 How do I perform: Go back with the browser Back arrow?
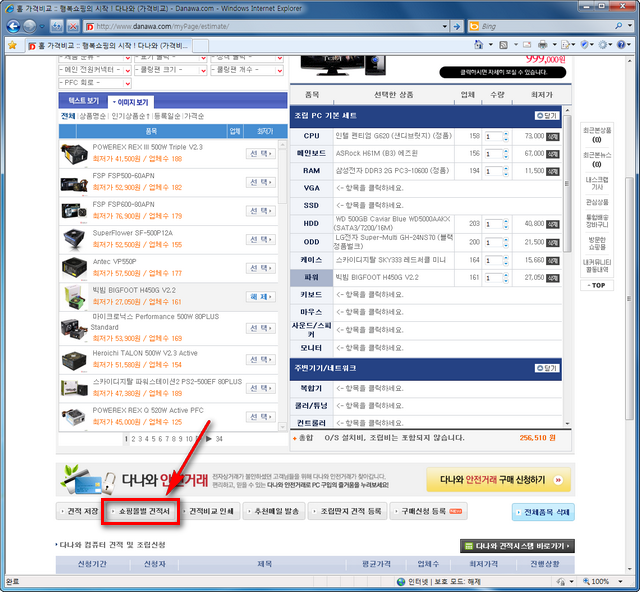click(x=13, y=27)
